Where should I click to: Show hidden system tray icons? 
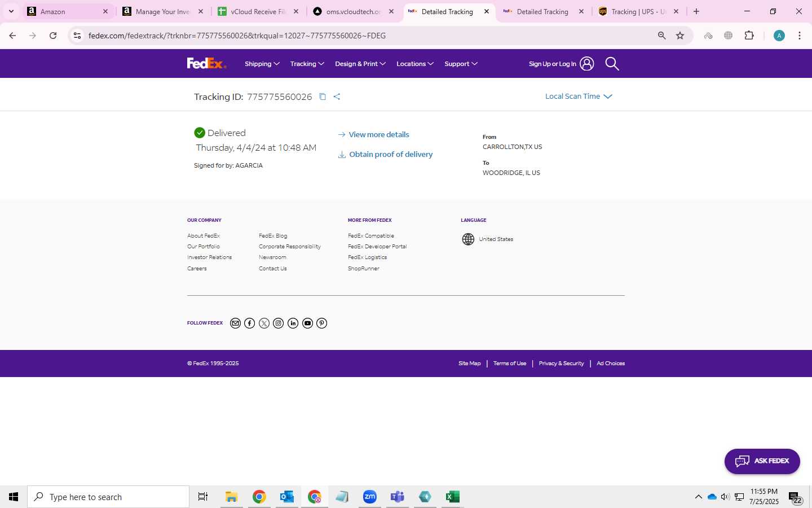698,497
